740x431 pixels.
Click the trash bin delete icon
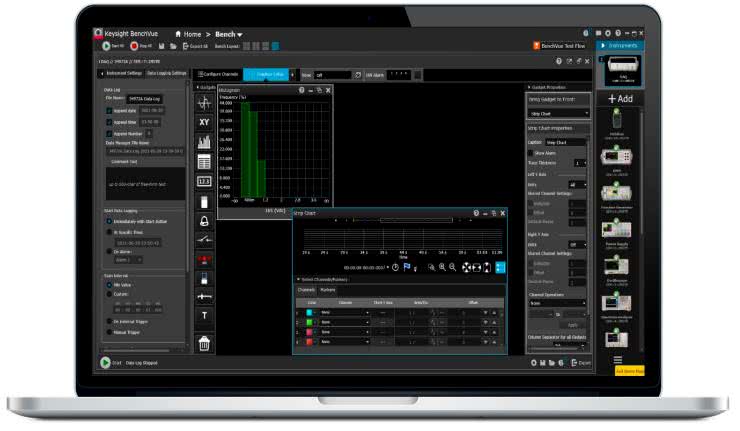(204, 344)
